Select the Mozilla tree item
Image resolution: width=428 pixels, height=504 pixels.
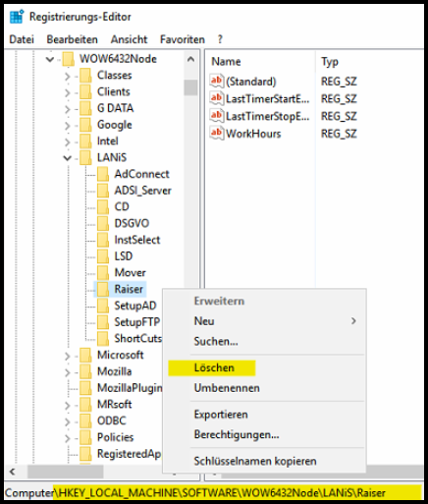[x=115, y=371]
